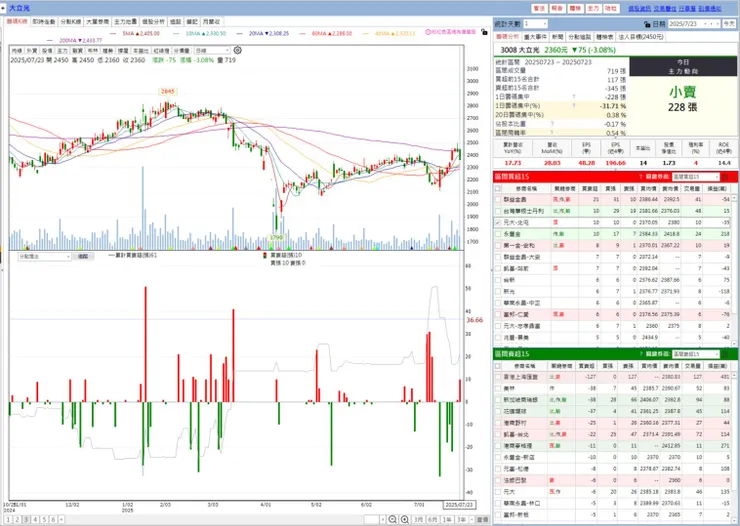Toggle select-all checkbox in buy list header
The width and height of the screenshot is (740, 526).
click(497, 188)
